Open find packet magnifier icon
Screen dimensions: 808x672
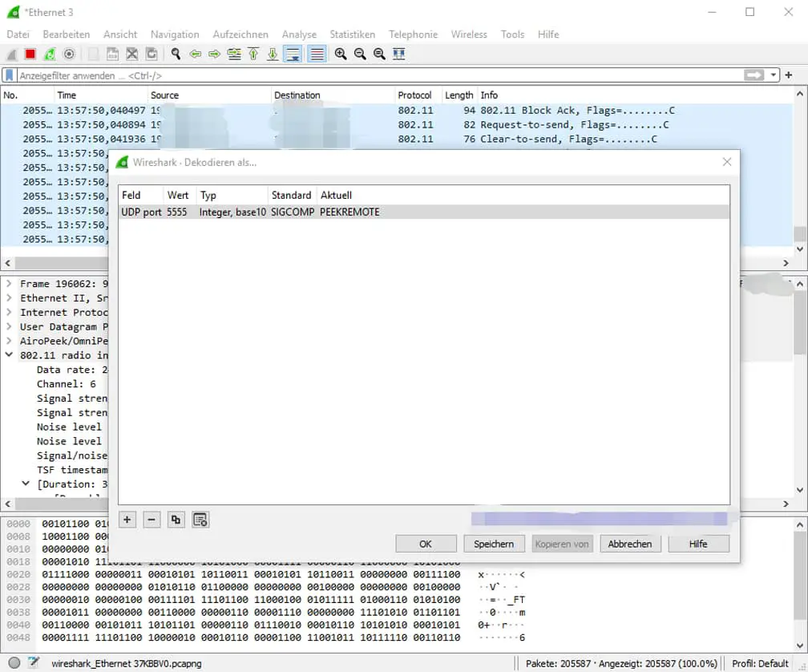pos(176,54)
